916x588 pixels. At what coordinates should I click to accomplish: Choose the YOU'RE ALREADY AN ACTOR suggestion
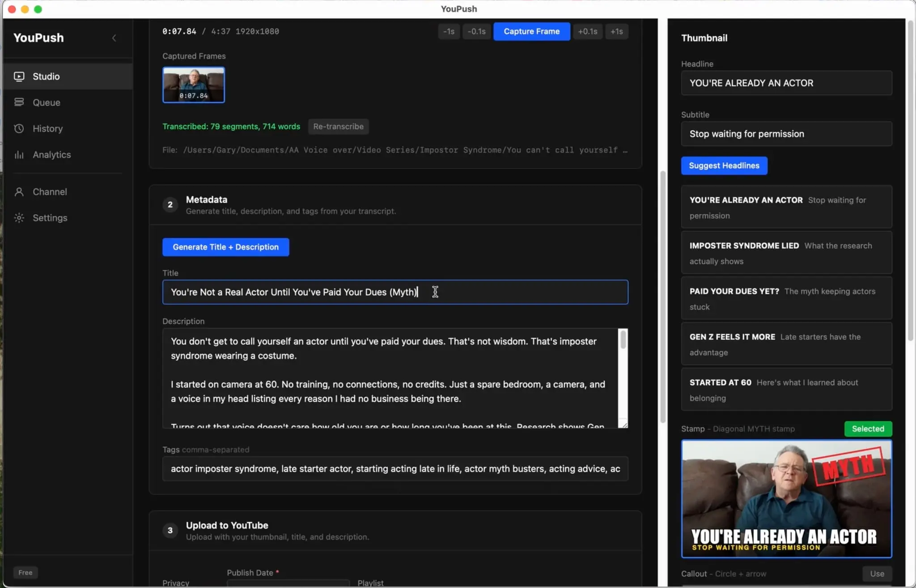click(786, 207)
